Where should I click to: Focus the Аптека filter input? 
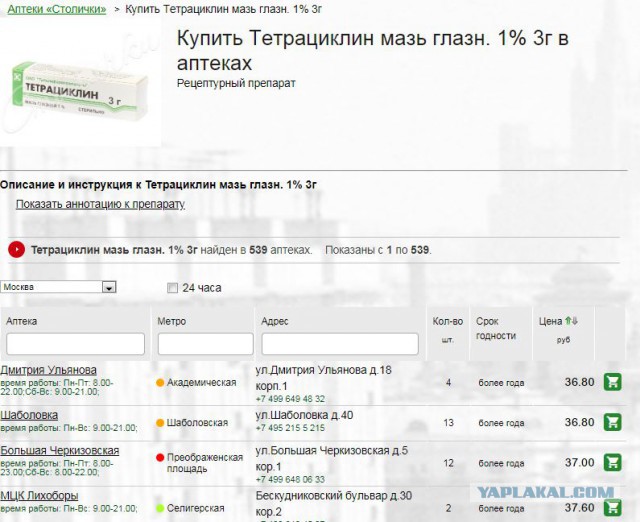click(76, 344)
